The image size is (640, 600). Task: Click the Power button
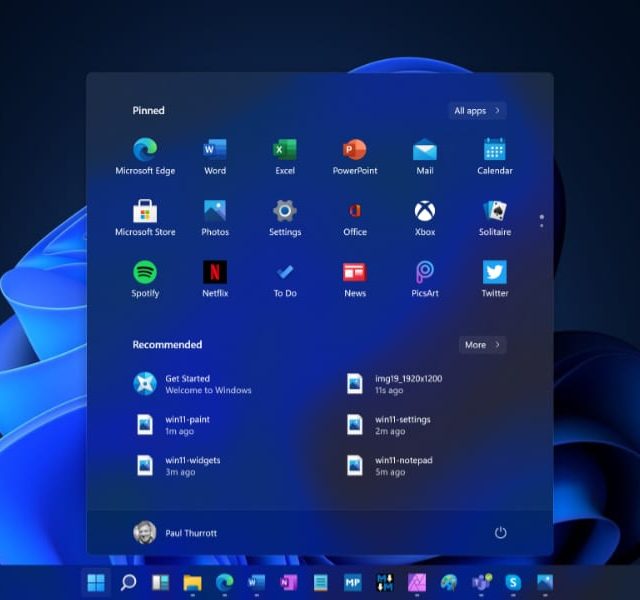(x=501, y=533)
